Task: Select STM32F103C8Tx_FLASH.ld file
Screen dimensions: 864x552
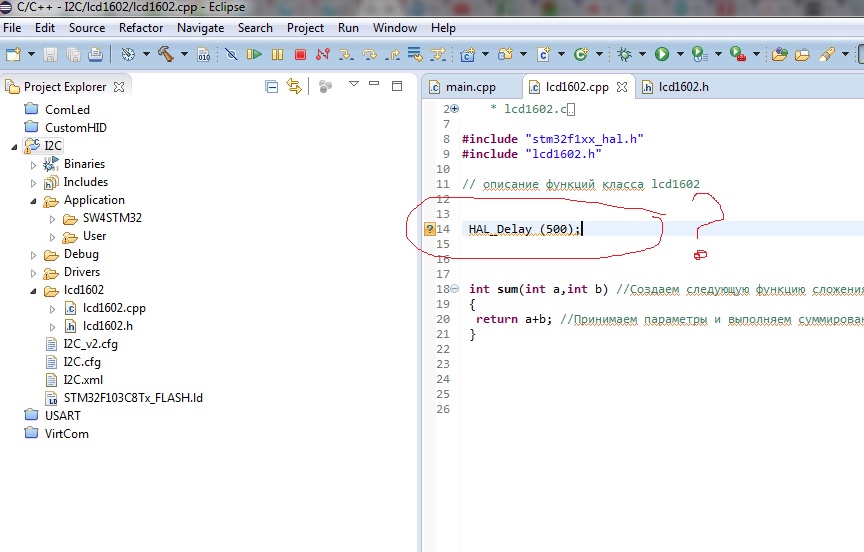Action: (132, 398)
